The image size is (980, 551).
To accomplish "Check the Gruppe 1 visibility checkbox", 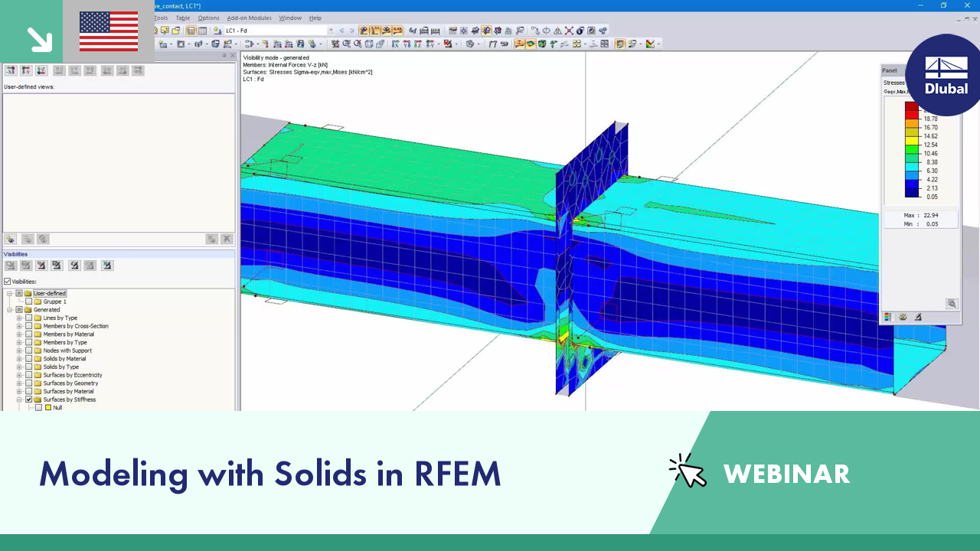I will (28, 302).
